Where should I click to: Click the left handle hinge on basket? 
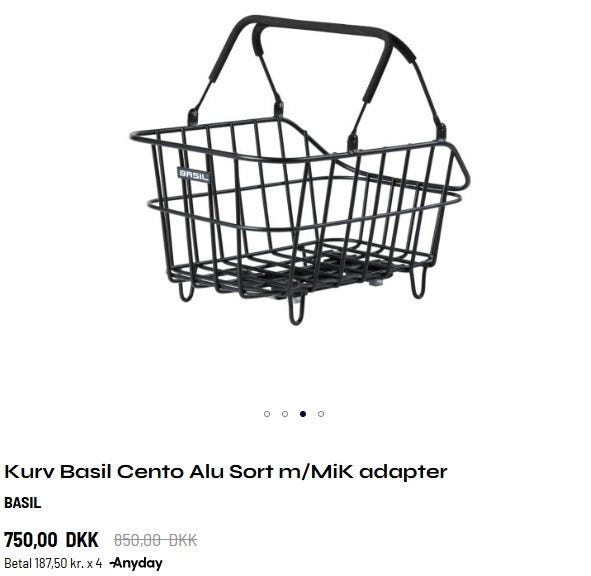click(193, 117)
